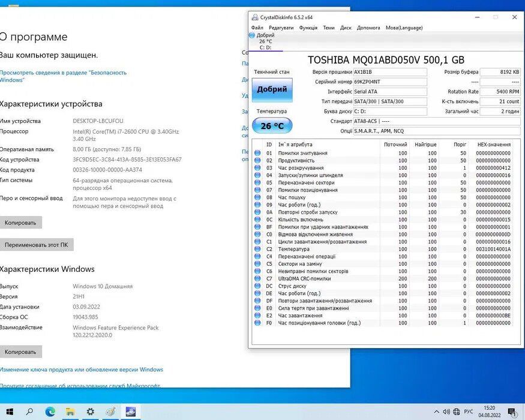Image resolution: width=525 pixels, height=420 pixels.
Task: Switch the РУС input language indicator
Action: [x=469, y=412]
